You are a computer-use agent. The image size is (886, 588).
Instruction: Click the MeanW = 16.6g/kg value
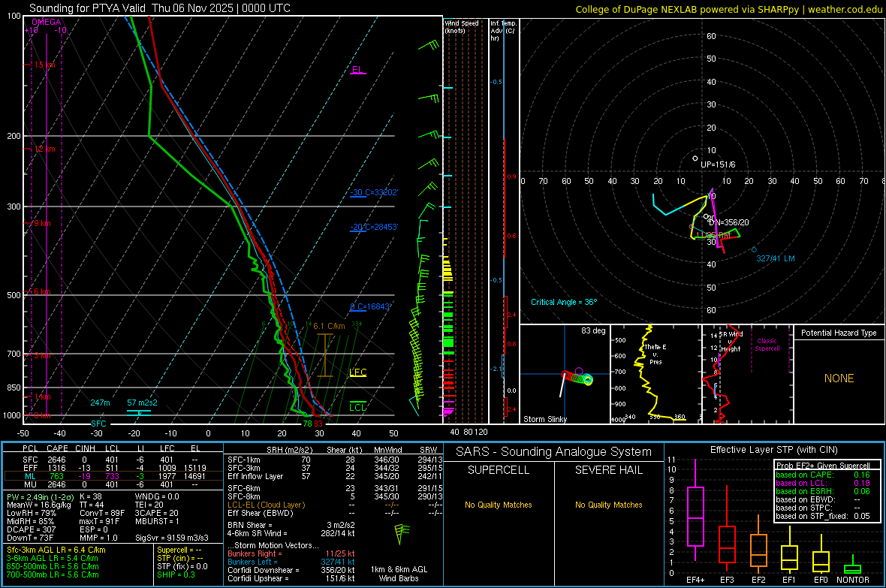[38, 505]
